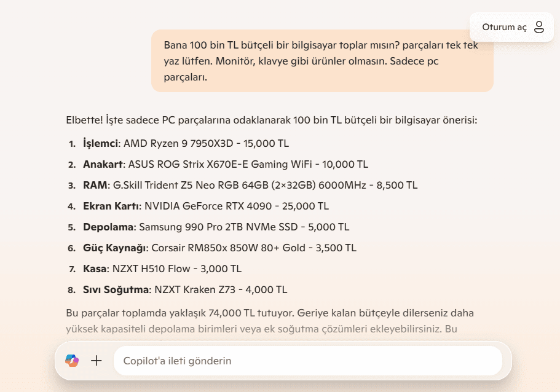Click the bold "Güç Kaynağı" label
The image size is (560, 392).
pos(115,248)
